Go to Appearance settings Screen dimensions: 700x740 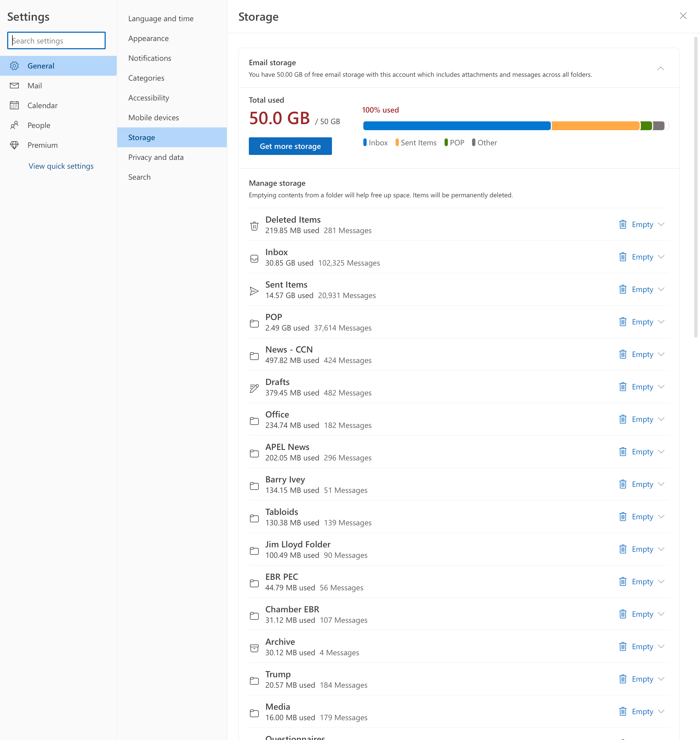click(172, 39)
